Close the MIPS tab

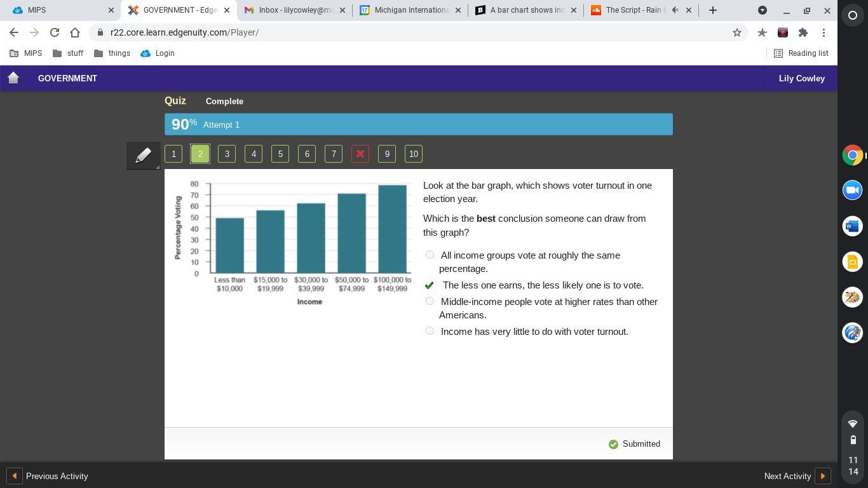(x=111, y=10)
